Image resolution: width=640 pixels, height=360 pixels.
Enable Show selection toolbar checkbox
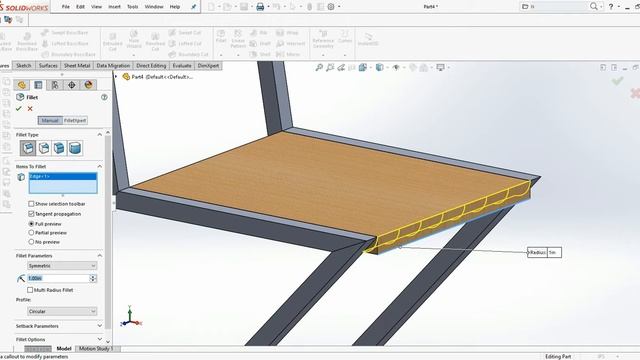[x=31, y=204]
